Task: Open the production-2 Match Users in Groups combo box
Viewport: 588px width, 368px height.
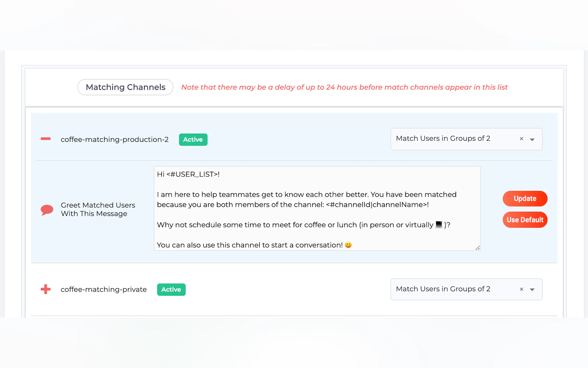Action: tap(443, 139)
